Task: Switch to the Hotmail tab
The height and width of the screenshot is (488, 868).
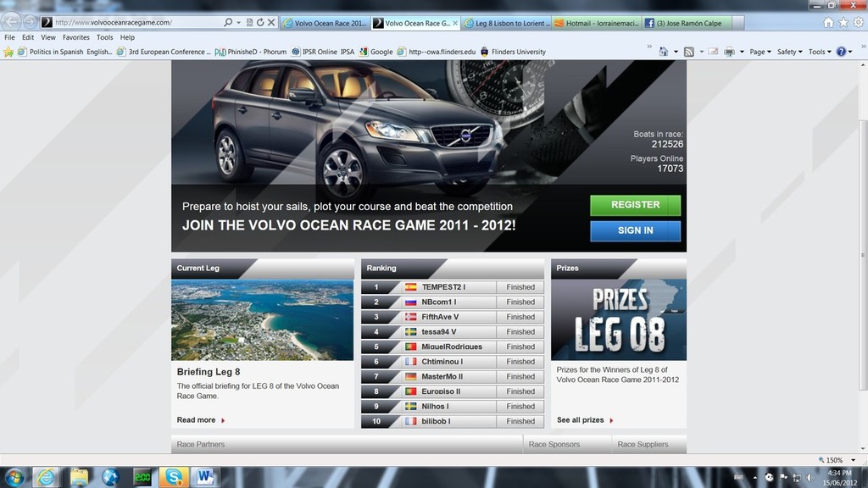Action: tap(596, 23)
